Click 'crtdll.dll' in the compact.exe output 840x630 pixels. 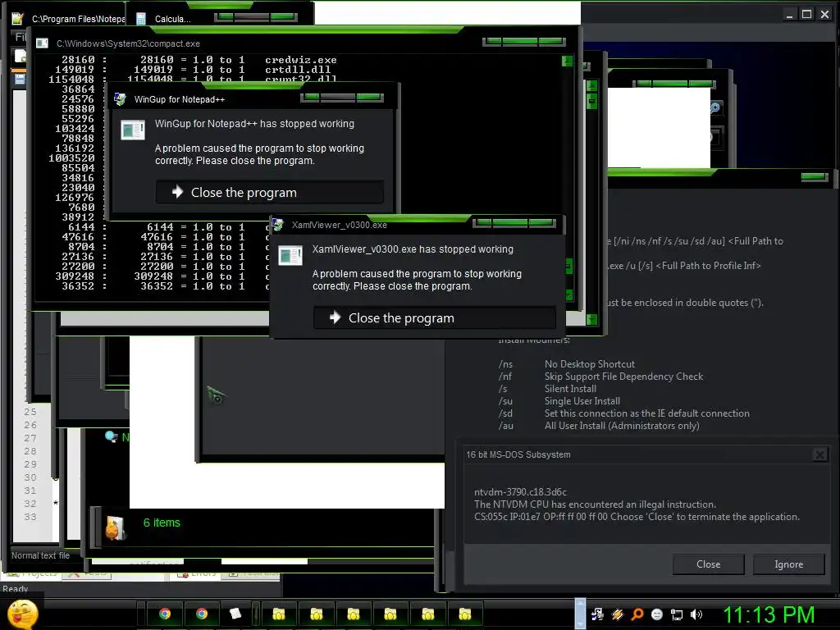click(x=298, y=70)
